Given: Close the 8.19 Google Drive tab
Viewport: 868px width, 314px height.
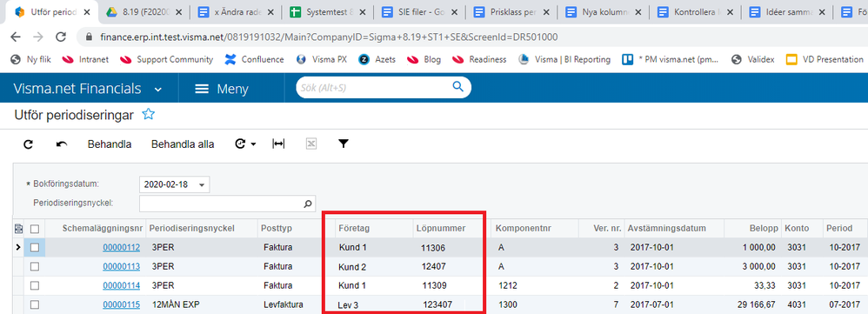Looking at the screenshot, I should click(179, 11).
